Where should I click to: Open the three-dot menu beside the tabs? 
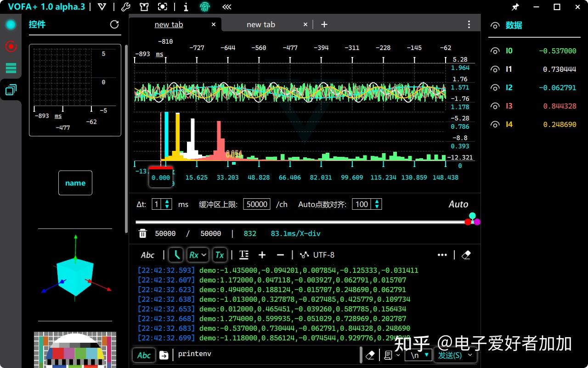point(469,24)
